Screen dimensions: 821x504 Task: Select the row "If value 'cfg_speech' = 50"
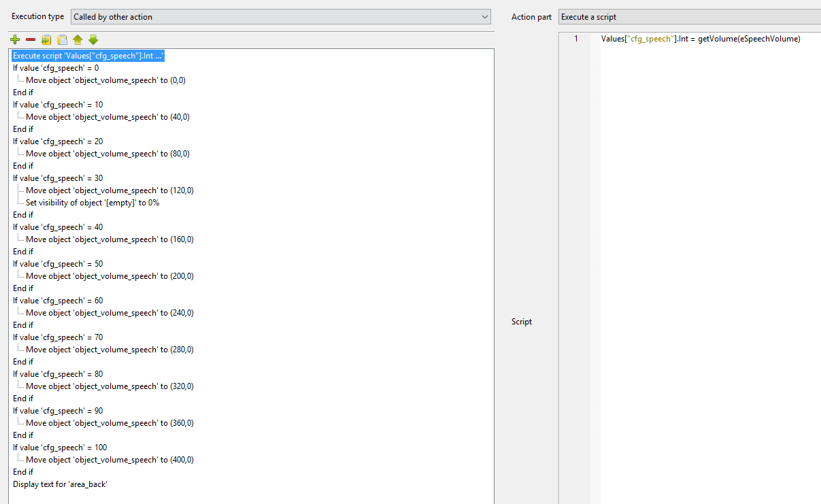(58, 264)
